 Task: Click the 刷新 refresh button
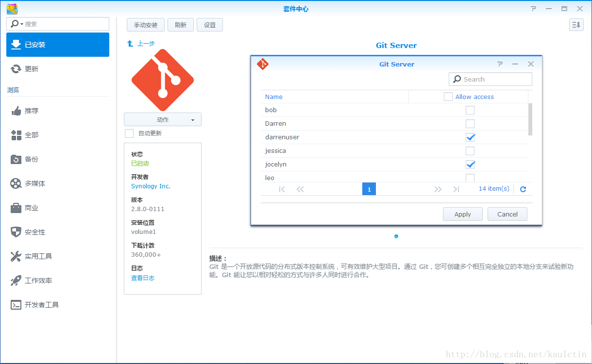click(x=181, y=25)
